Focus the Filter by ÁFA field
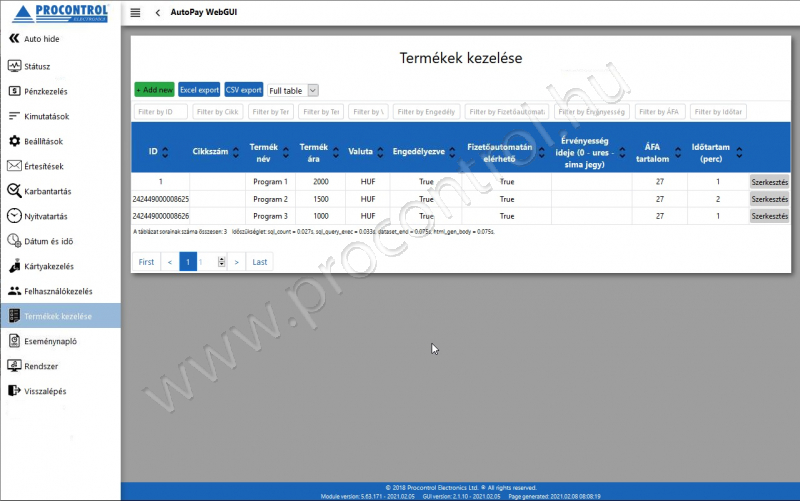800x501 pixels. (659, 112)
